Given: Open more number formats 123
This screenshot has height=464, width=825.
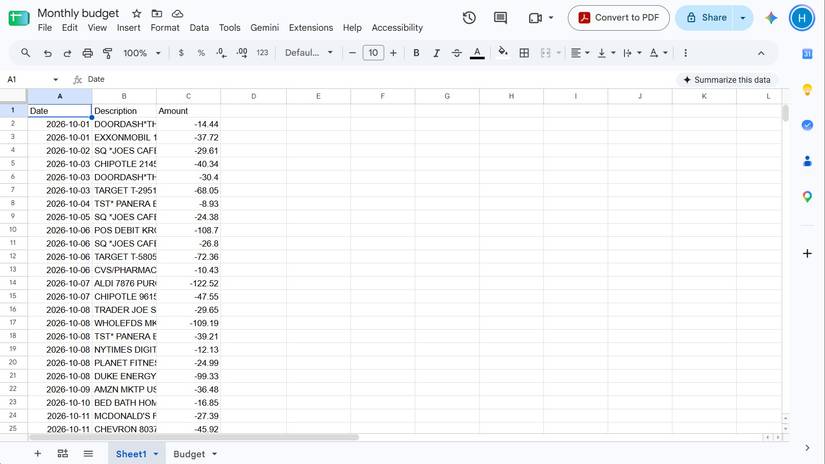Looking at the screenshot, I should 262,53.
